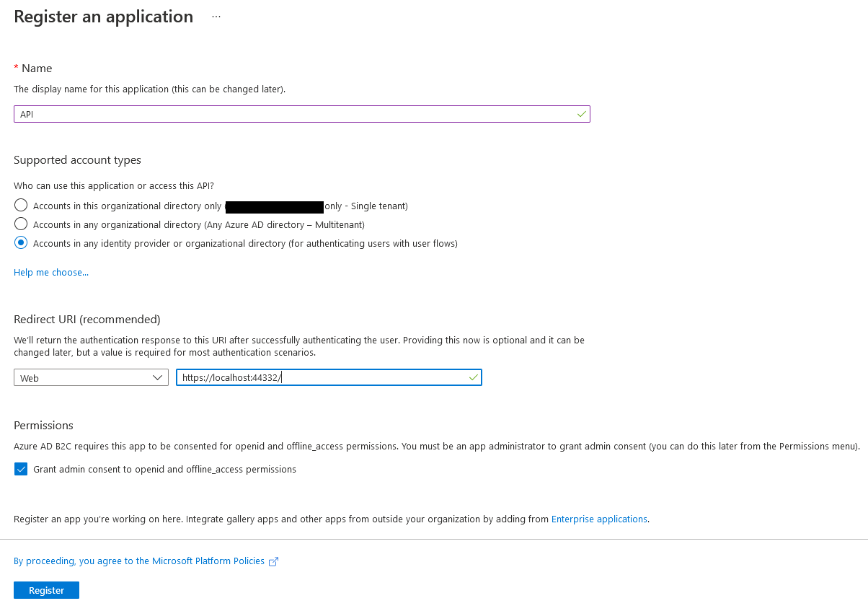Viewport: 868px width, 606px height.
Task: Open the Web platform type dropdown
Action: coord(91,377)
